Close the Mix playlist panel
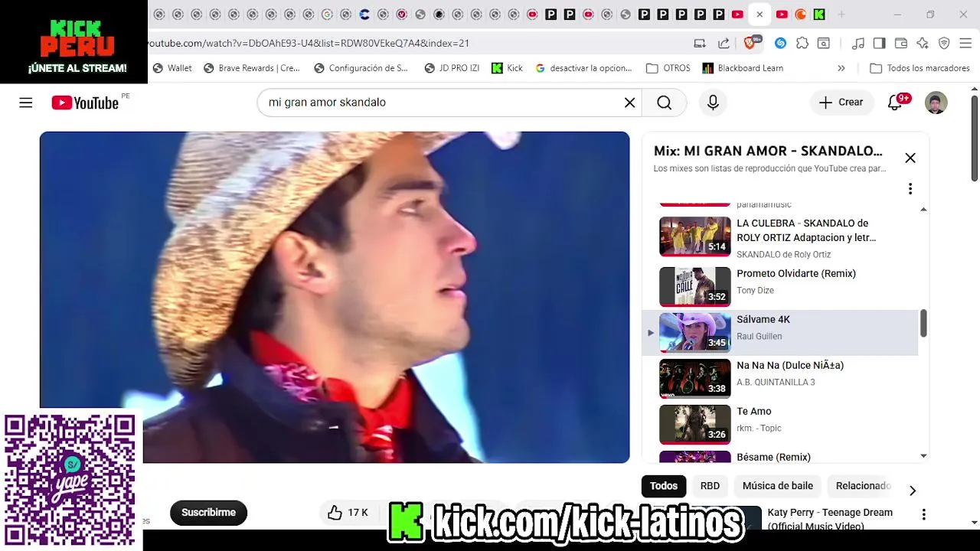Viewport: 980px width, 551px height. tap(910, 158)
